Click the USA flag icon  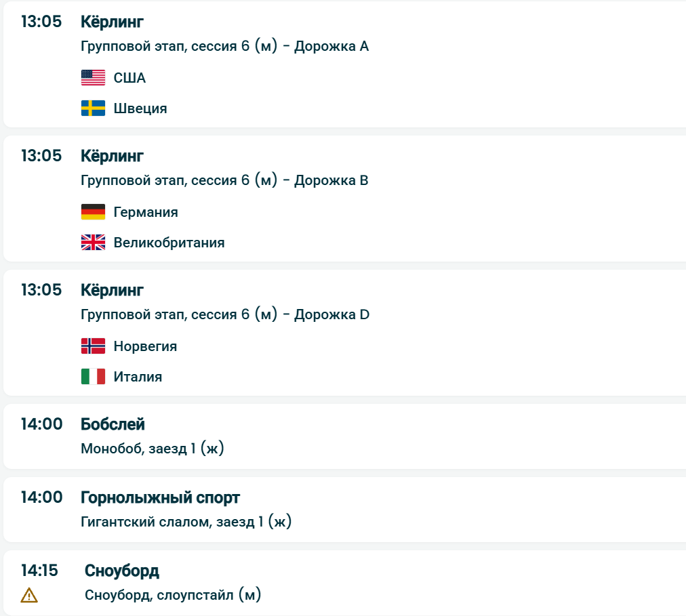[93, 78]
